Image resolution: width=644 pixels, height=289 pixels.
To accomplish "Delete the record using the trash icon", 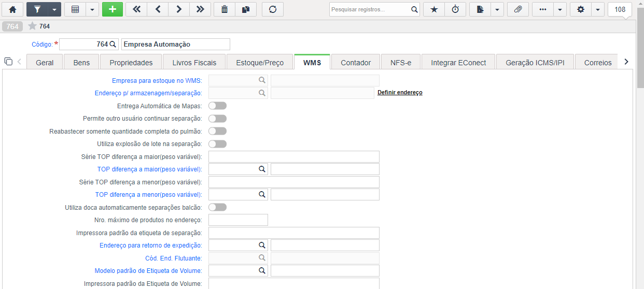I will pos(225,9).
